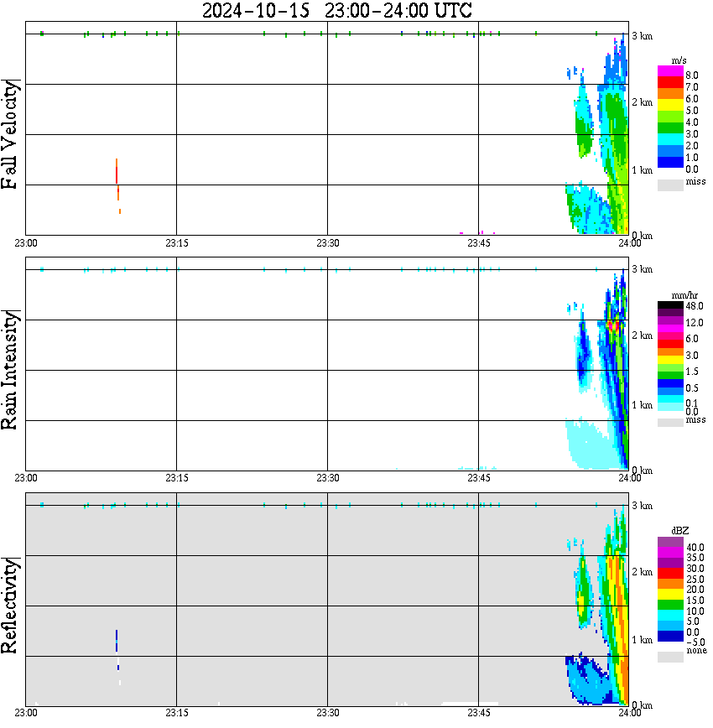The image size is (713, 728).
Task: Select yellow swatch in Fall Velocity legend
Action: 670,106
